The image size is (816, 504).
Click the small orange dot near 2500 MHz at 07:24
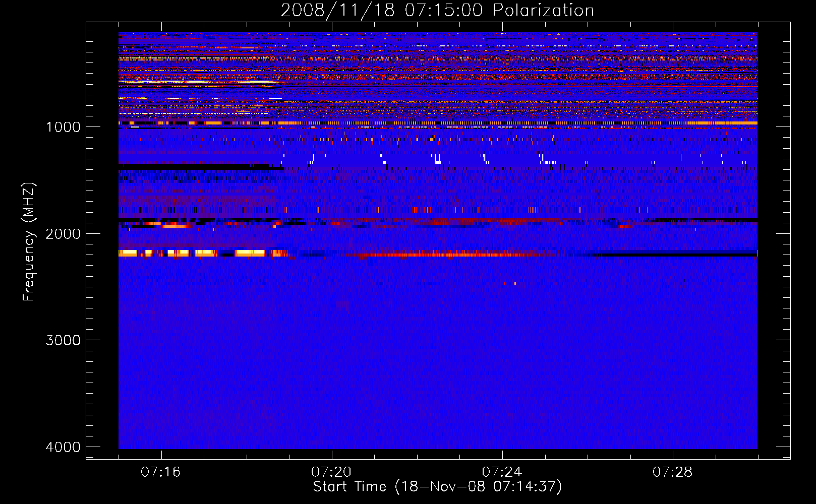pos(515,284)
